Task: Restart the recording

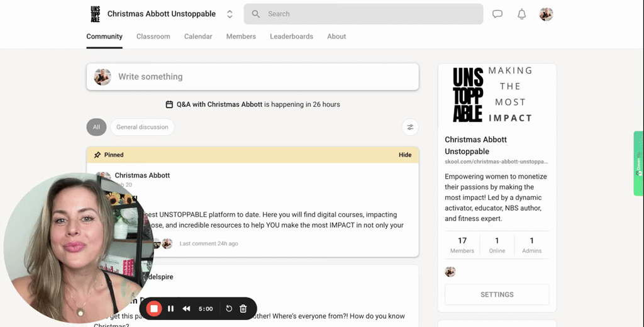Action: point(229,309)
